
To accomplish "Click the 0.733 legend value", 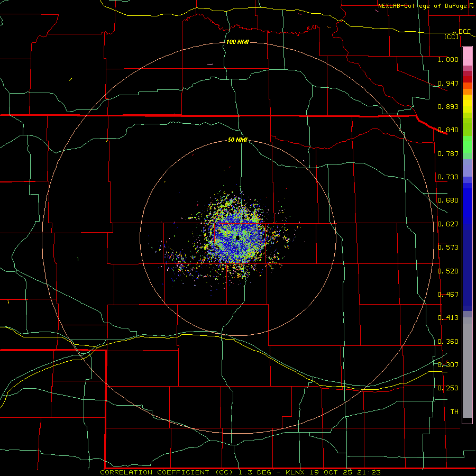I will pos(448,177).
